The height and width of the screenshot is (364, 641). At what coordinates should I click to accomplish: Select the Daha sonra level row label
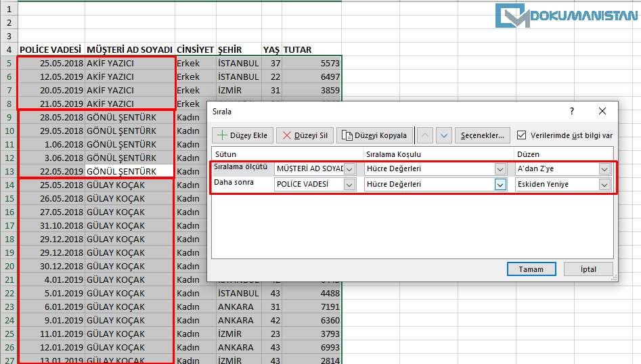click(x=234, y=182)
